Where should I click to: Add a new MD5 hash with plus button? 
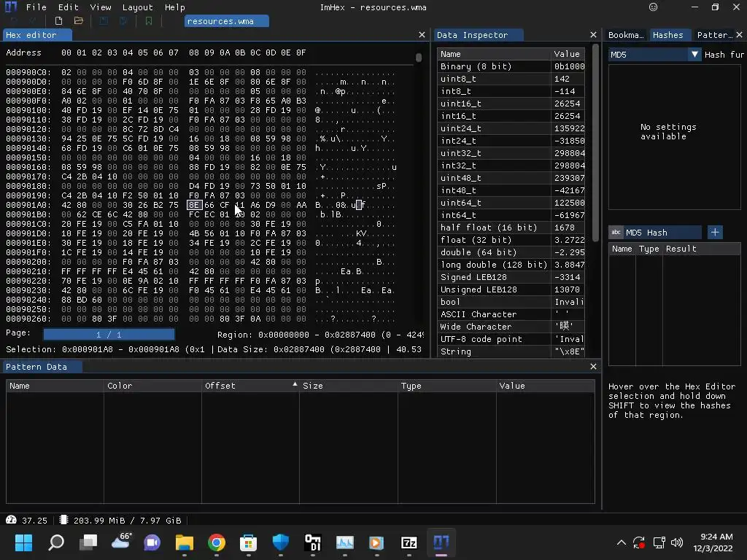715,233
